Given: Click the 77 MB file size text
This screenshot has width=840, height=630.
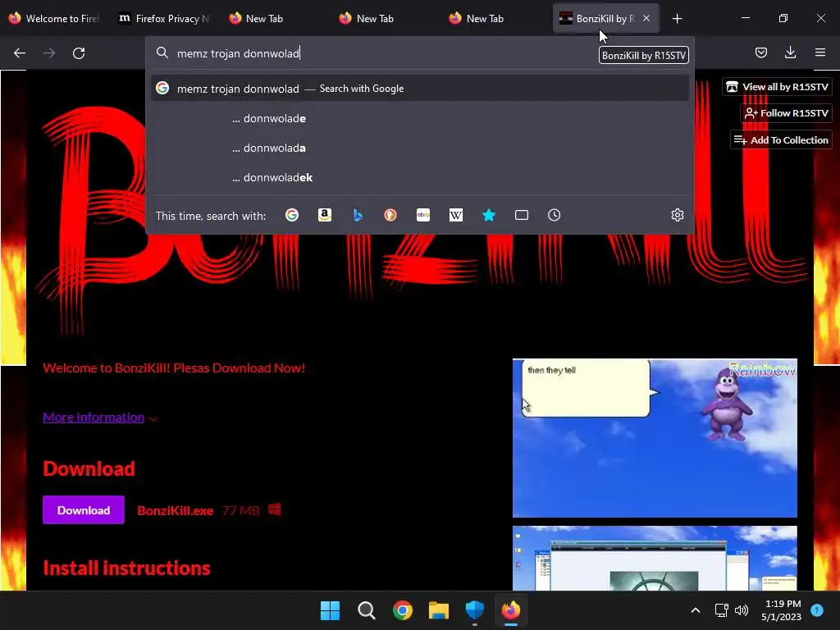Looking at the screenshot, I should pos(240,510).
